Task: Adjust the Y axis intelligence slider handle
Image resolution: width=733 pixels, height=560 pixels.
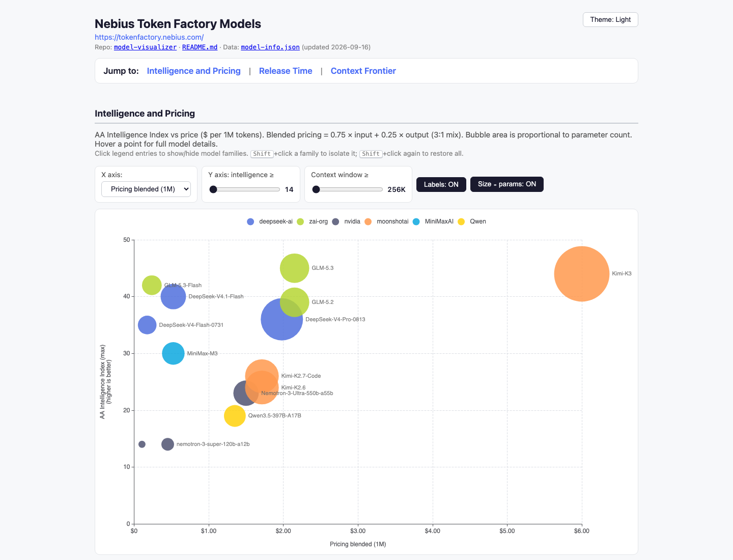Action: (x=213, y=189)
